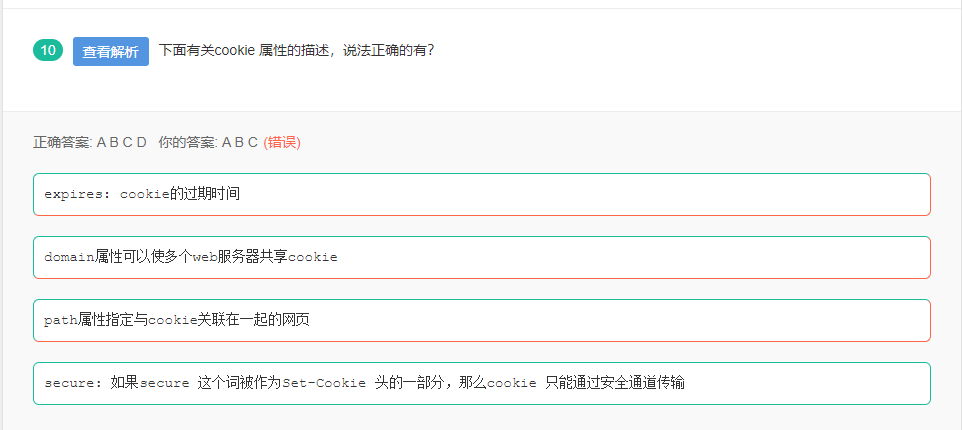Click the green question number 10 badge
962x430 pixels.
pyautogui.click(x=48, y=50)
